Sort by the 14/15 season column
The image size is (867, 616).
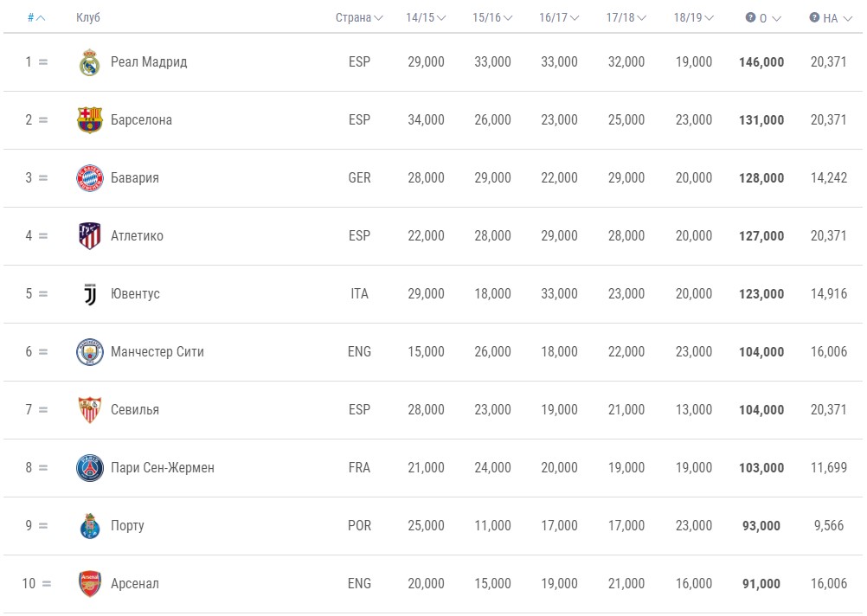click(x=426, y=17)
